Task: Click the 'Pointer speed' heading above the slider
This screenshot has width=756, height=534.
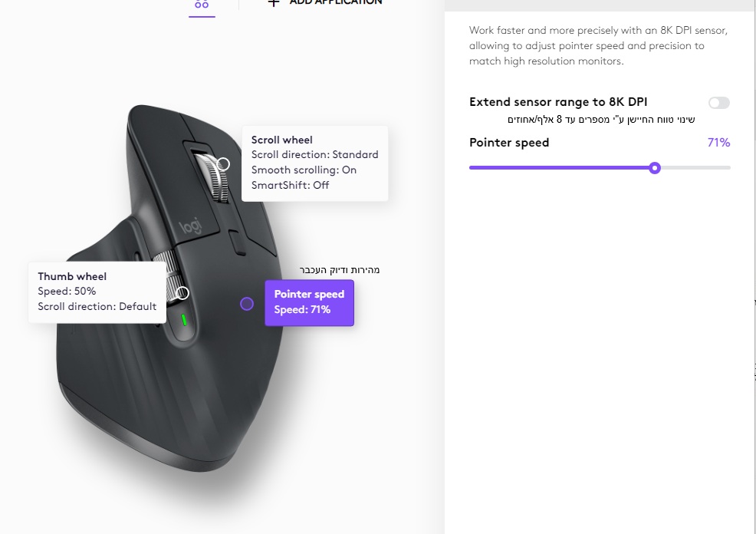Action: (509, 143)
